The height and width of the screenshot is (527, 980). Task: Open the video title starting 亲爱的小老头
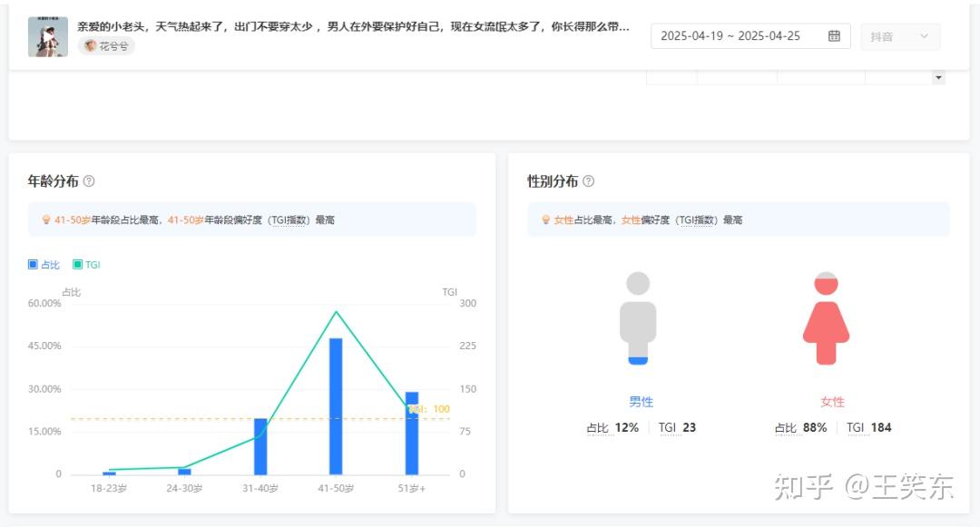coord(353,26)
